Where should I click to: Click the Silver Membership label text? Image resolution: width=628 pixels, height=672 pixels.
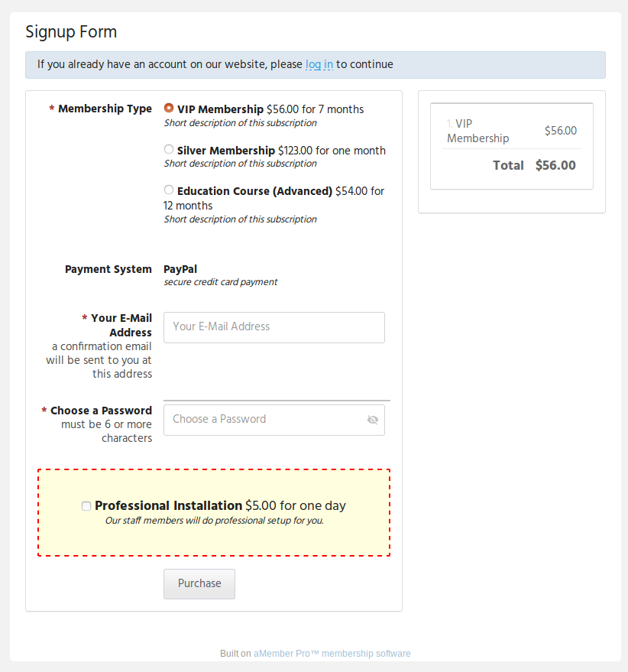[x=225, y=151]
